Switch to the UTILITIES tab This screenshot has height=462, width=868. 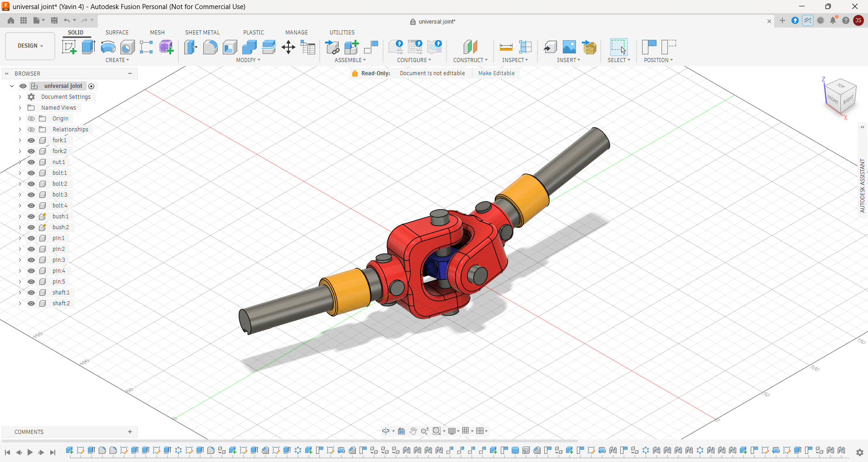(x=342, y=33)
